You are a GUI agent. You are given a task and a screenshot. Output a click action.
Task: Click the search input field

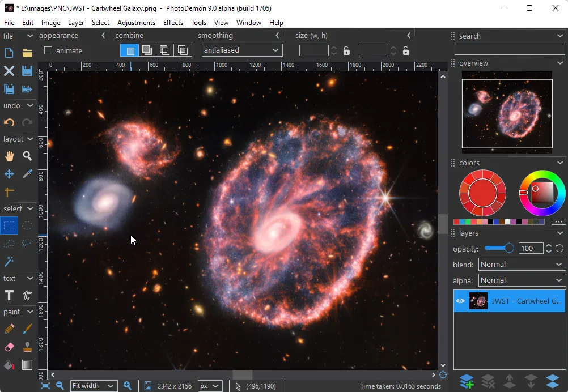(510, 49)
